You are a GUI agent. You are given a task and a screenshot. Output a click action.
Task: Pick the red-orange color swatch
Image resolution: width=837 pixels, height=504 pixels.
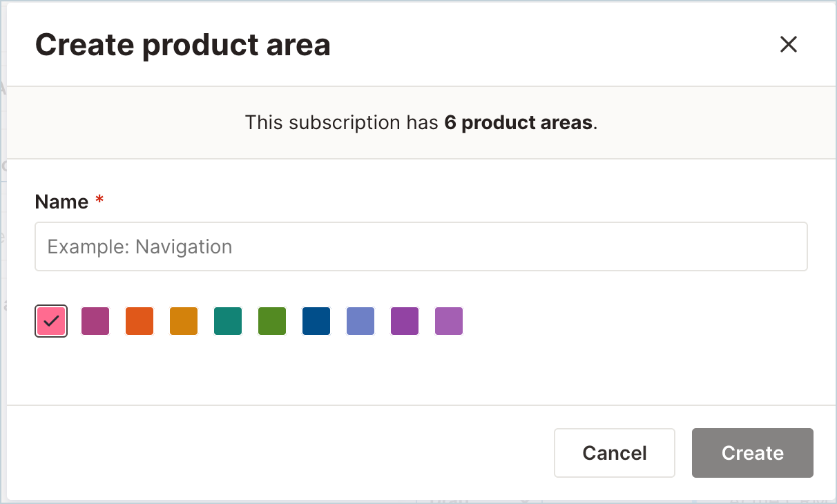[139, 321]
